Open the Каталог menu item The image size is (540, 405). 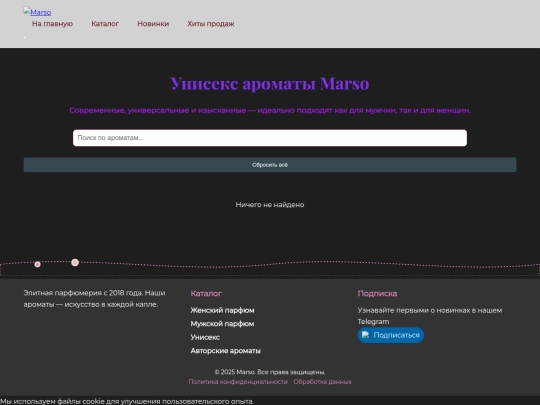click(105, 24)
